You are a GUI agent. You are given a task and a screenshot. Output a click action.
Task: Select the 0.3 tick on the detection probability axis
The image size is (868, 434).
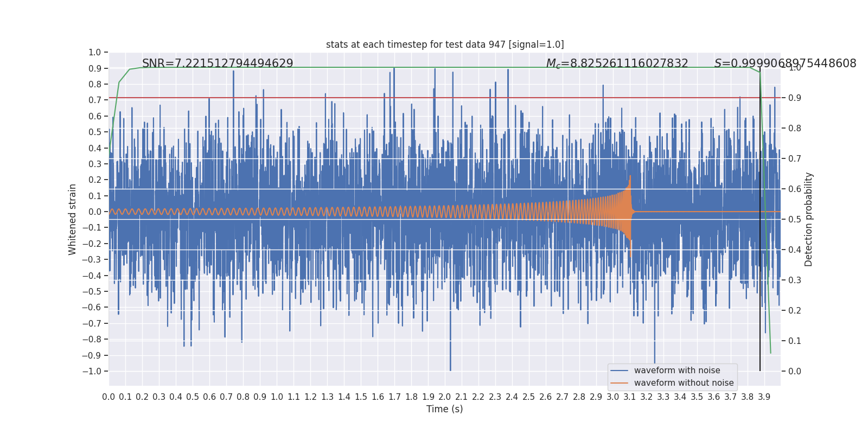coord(795,280)
